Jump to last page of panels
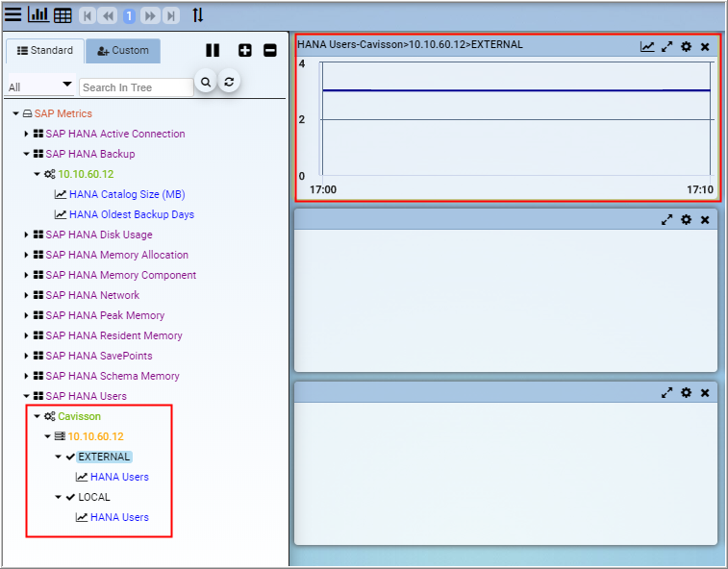This screenshot has height=569, width=728. [171, 16]
